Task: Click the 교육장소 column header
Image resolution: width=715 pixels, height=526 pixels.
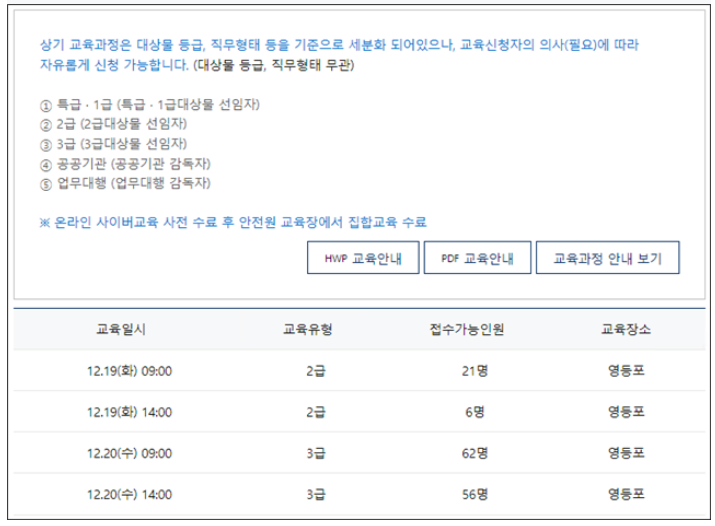Action: (x=626, y=329)
